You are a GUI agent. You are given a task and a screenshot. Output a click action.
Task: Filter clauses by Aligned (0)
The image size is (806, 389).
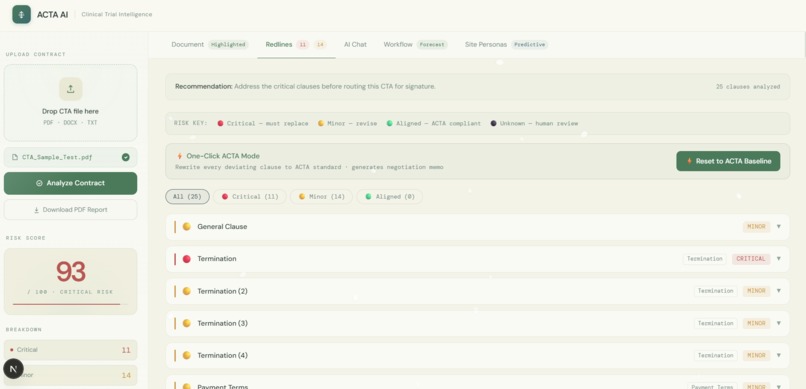coord(390,197)
